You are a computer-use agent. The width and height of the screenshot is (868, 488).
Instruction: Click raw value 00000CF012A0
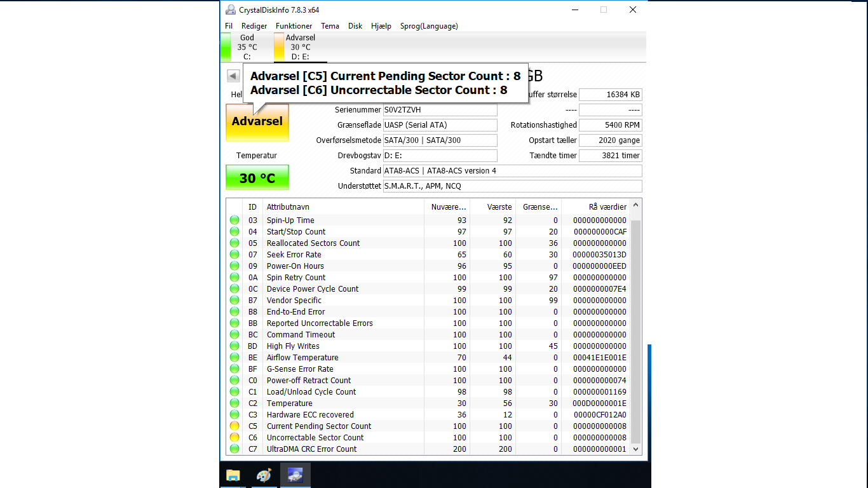[x=599, y=415]
